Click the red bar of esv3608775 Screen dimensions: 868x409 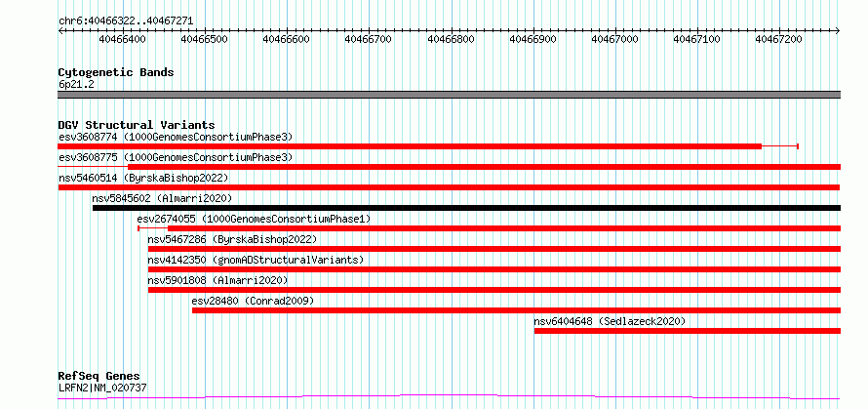[484, 167]
